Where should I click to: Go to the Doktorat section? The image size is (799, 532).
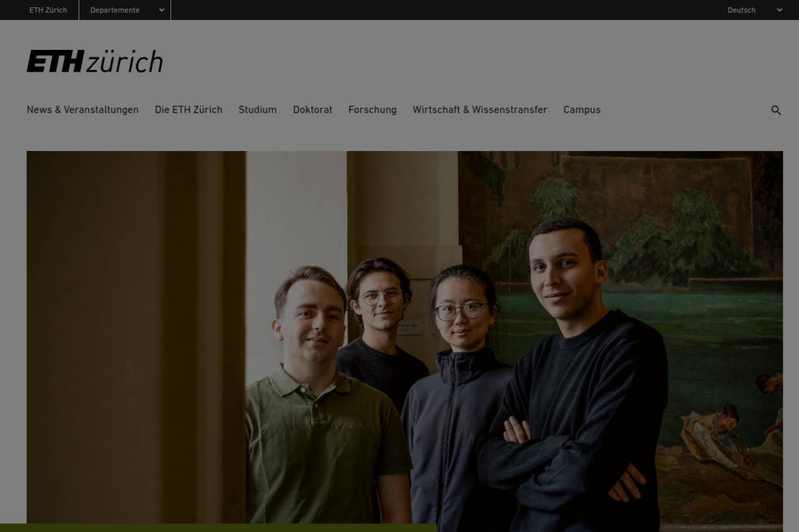(x=313, y=110)
